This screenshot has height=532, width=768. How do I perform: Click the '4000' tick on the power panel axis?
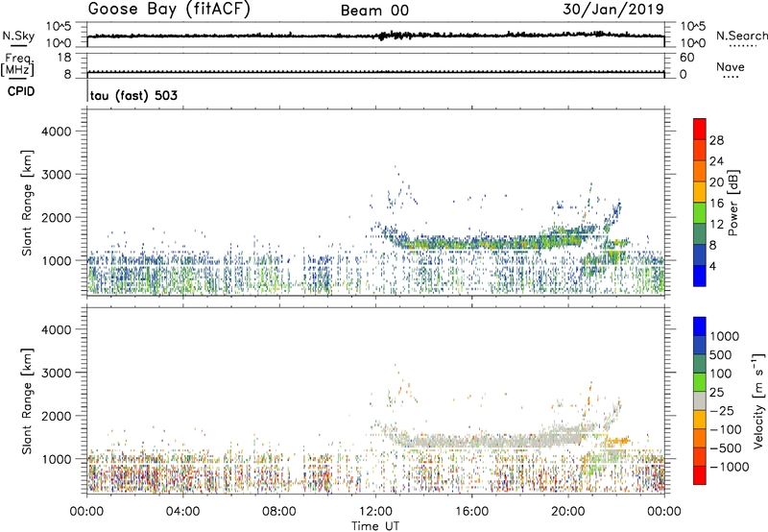[56, 132]
